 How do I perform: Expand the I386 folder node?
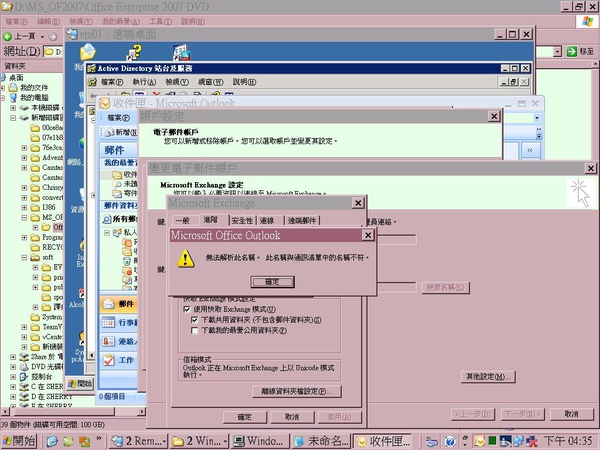click(x=24, y=207)
